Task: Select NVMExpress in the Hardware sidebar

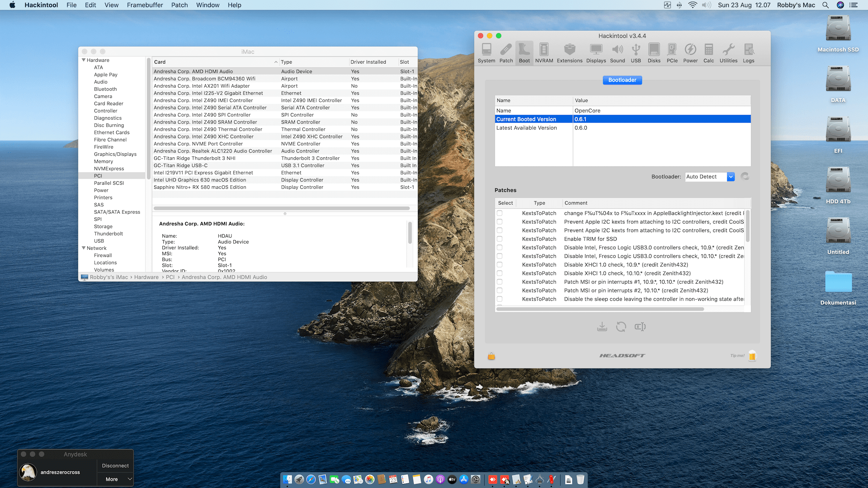Action: pyautogui.click(x=109, y=169)
